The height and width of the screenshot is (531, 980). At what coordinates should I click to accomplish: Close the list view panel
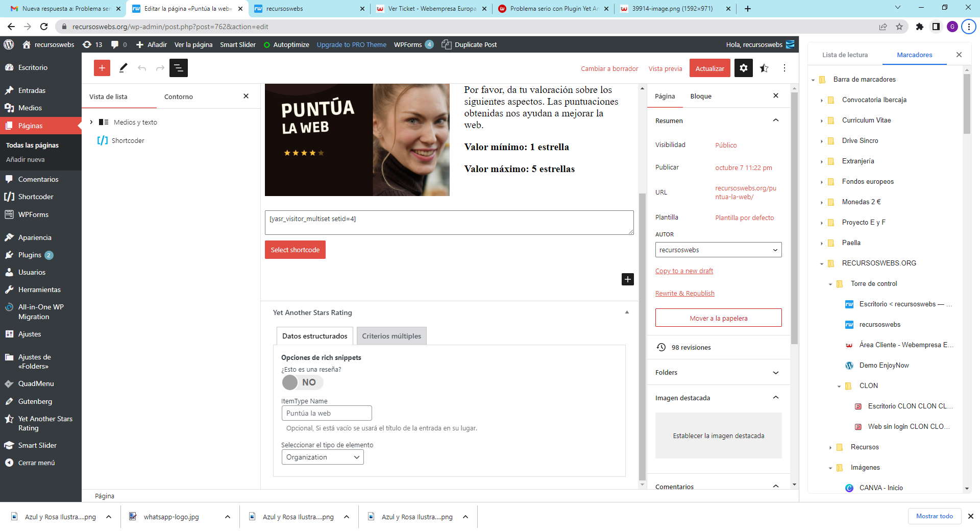[x=246, y=96]
